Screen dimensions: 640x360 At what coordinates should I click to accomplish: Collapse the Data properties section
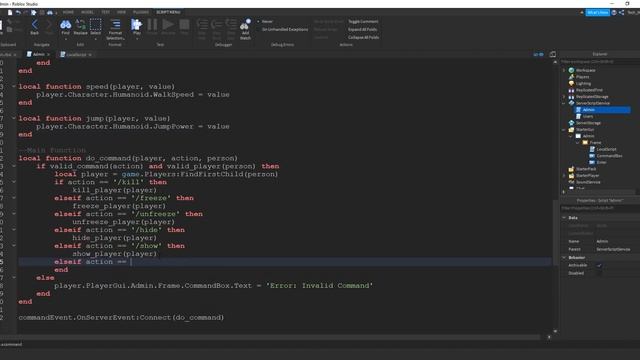pyautogui.click(x=564, y=218)
